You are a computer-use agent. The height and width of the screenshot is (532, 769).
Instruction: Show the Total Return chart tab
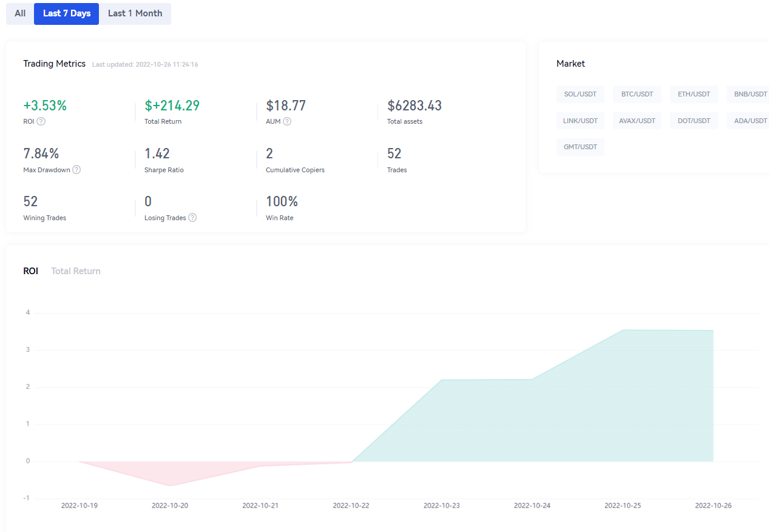point(76,271)
